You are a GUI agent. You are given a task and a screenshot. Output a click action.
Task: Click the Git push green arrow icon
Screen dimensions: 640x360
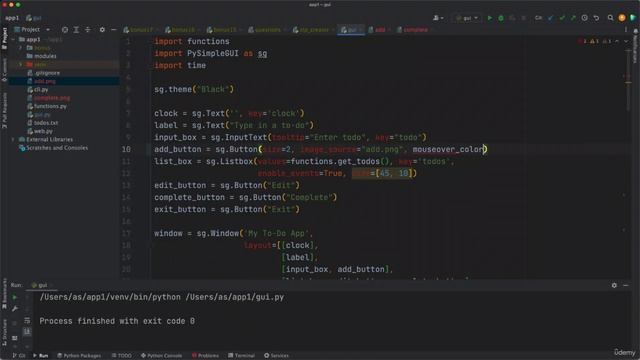[x=573, y=18]
